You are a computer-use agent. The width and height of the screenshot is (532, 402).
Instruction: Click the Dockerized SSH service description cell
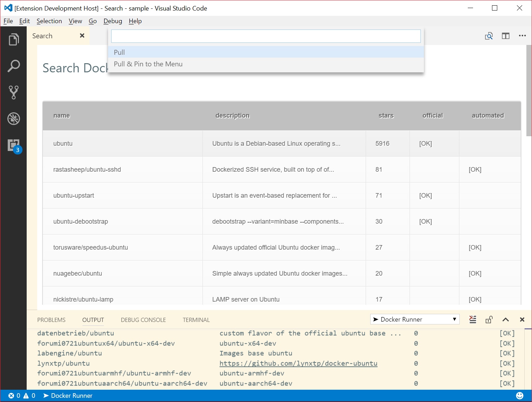(x=284, y=170)
